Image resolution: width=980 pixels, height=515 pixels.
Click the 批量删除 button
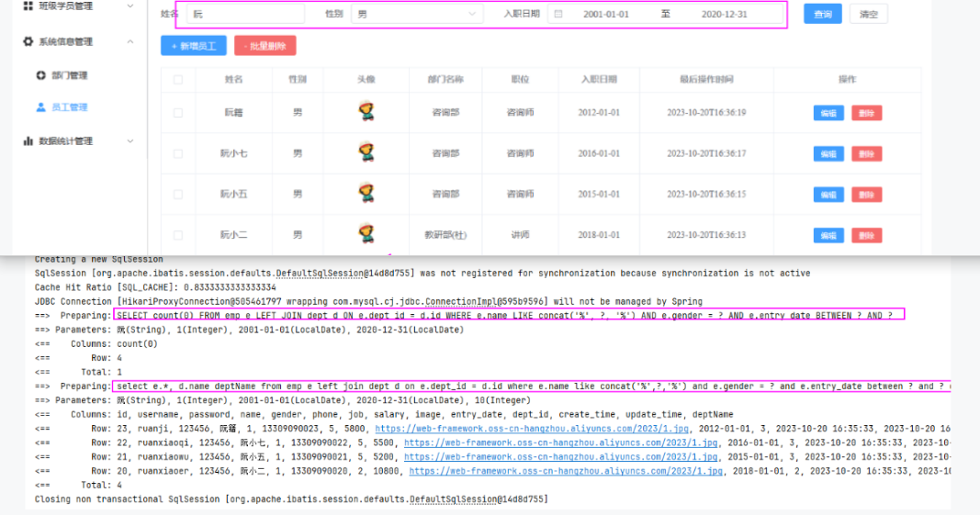coord(265,46)
